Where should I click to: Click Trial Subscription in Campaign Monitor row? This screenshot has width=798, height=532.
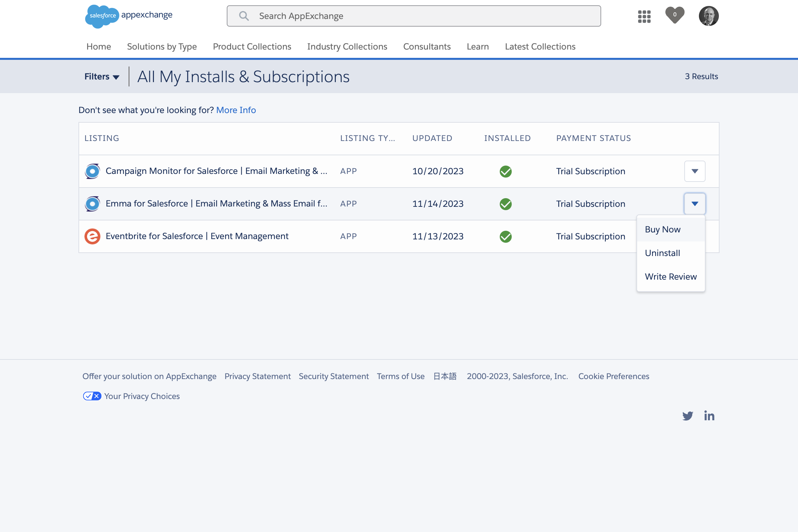591,171
